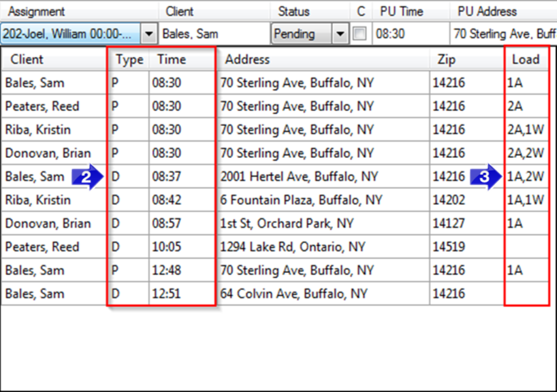Select zip code 14127
The width and height of the screenshot is (557, 392).
pyautogui.click(x=449, y=223)
